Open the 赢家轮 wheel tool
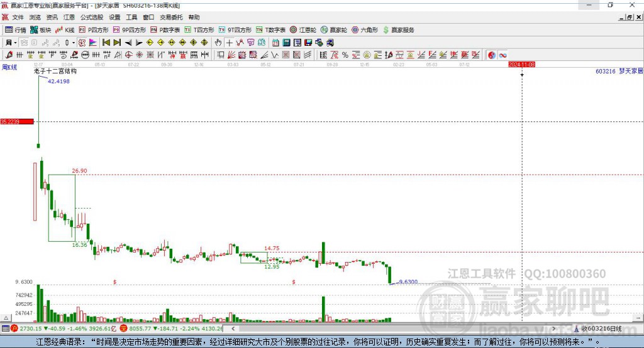Viewport: 644px width, 348px height. tap(333, 30)
